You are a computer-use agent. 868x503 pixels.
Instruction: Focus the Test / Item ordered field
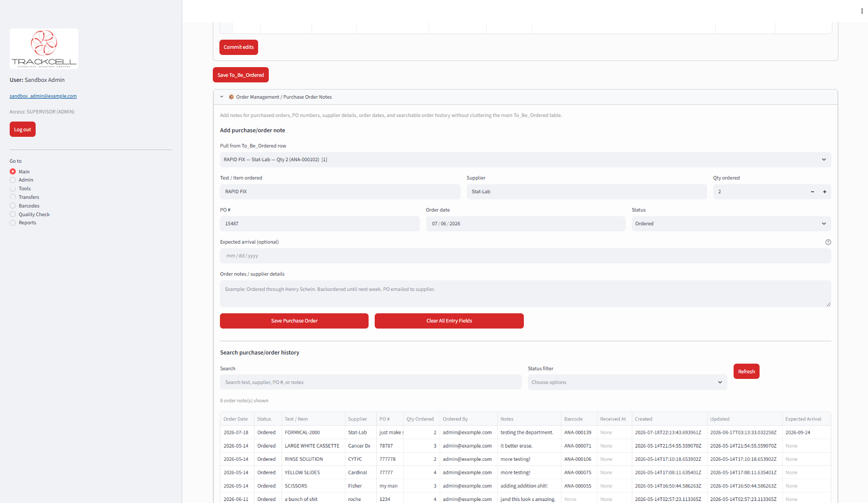(x=340, y=192)
